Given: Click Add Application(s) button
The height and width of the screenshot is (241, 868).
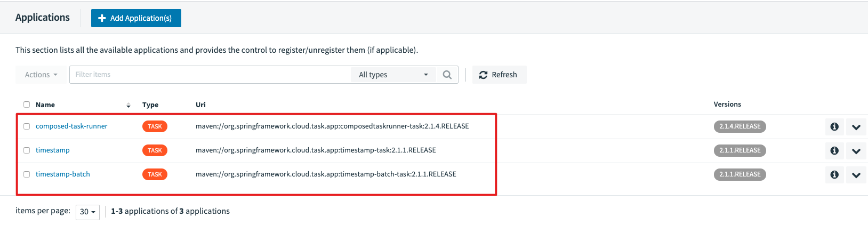Looking at the screenshot, I should [136, 18].
